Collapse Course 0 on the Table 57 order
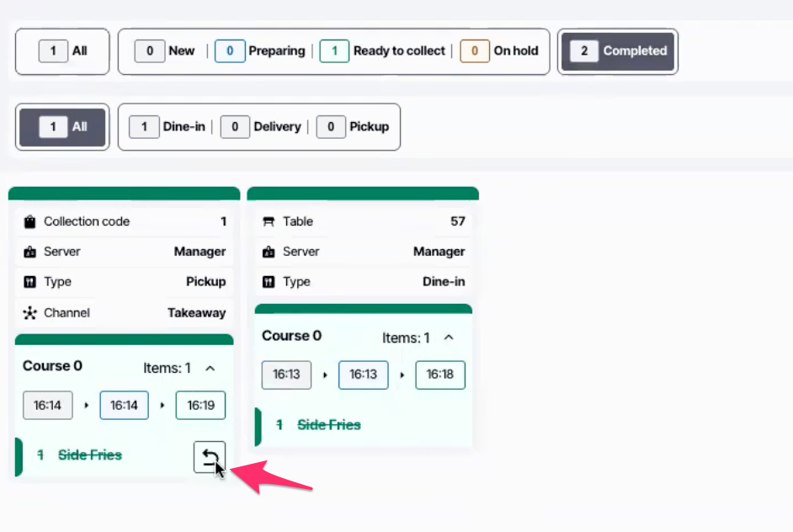The image size is (793, 532). coord(449,338)
